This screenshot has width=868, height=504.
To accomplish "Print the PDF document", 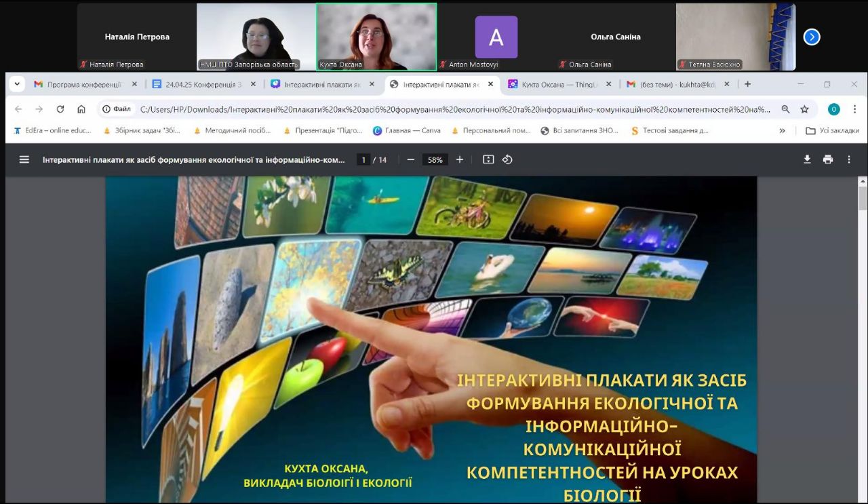I will [828, 159].
